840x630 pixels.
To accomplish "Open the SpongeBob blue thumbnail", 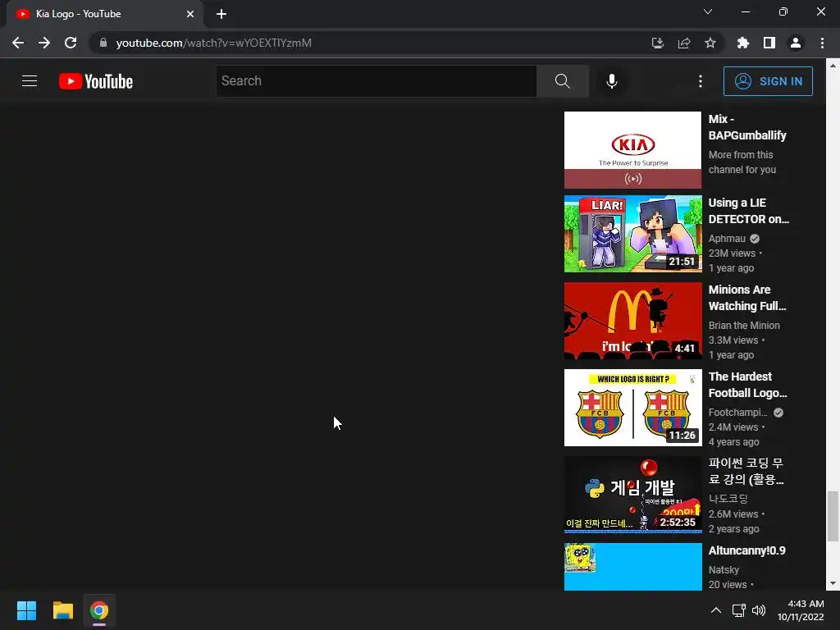I will pos(632,567).
